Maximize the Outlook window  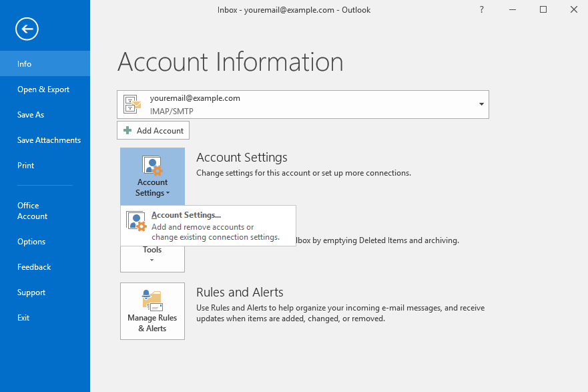pyautogui.click(x=543, y=10)
